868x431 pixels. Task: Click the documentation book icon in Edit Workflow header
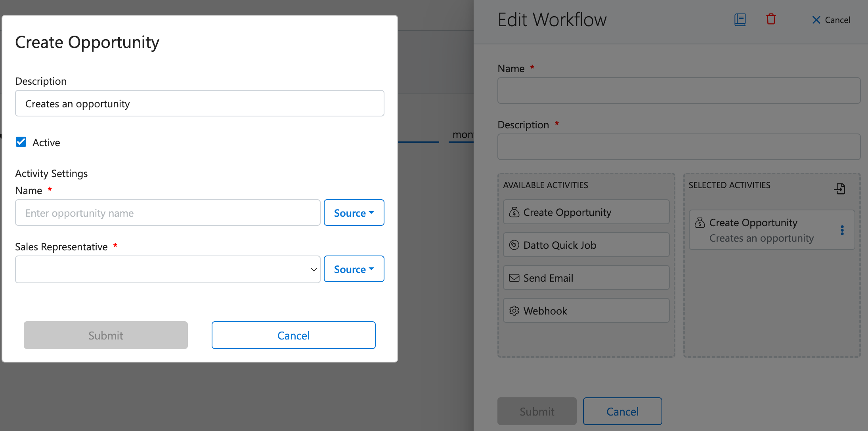pos(740,19)
